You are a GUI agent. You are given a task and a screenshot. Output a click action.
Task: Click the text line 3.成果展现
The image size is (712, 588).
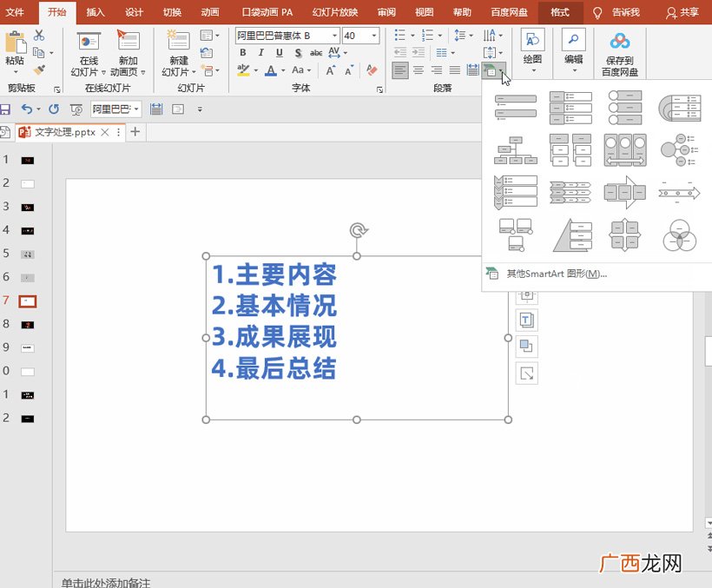[x=274, y=337]
